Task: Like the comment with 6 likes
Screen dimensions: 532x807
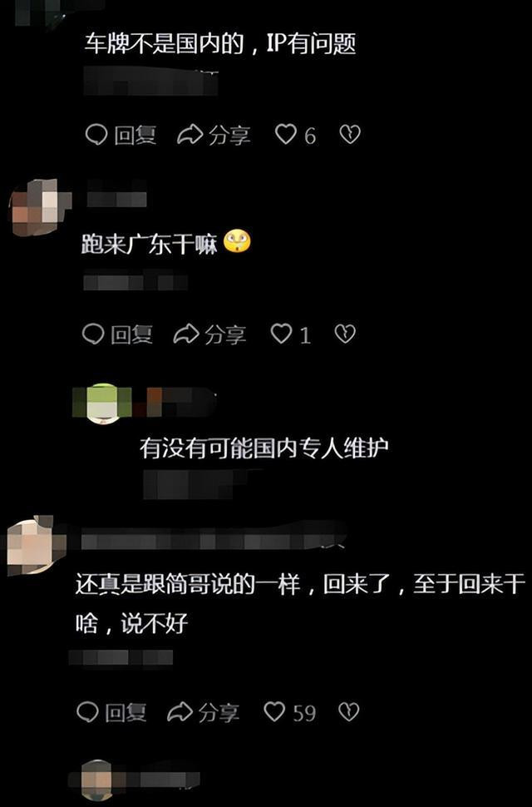Action: pyautogui.click(x=286, y=135)
